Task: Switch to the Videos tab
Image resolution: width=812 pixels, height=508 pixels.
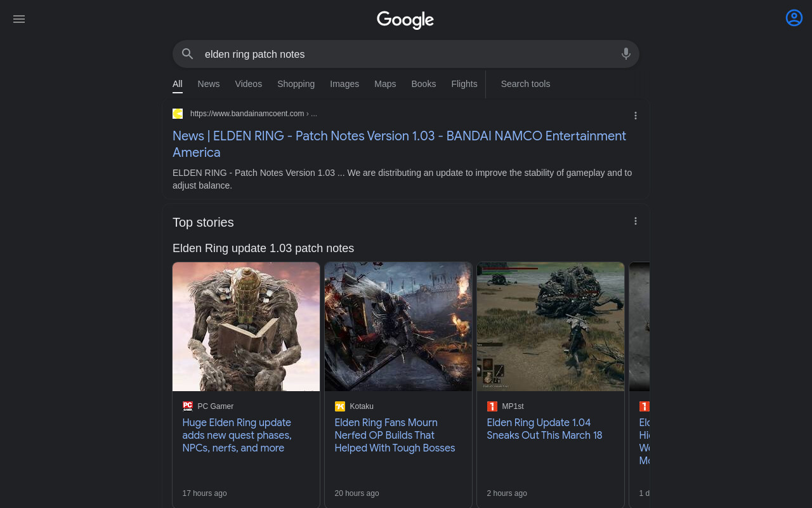Action: pos(249,84)
